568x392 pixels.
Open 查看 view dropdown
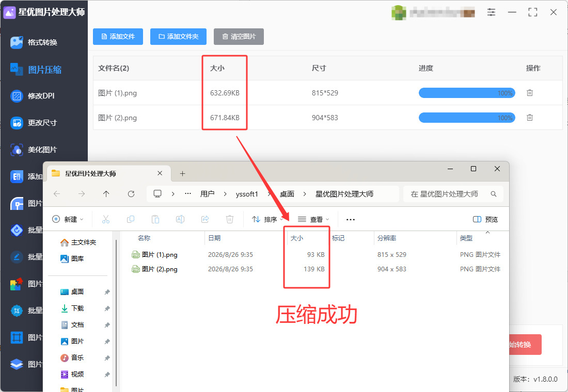[313, 219]
